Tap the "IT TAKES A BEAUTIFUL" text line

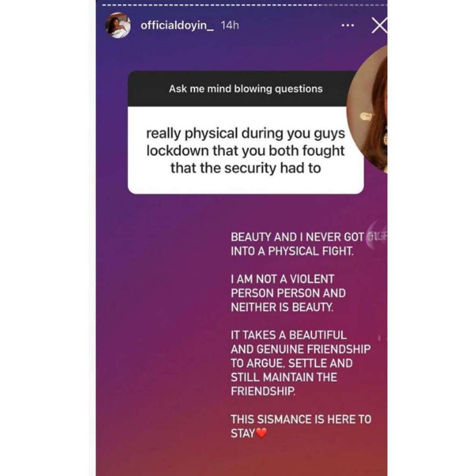pos(288,335)
